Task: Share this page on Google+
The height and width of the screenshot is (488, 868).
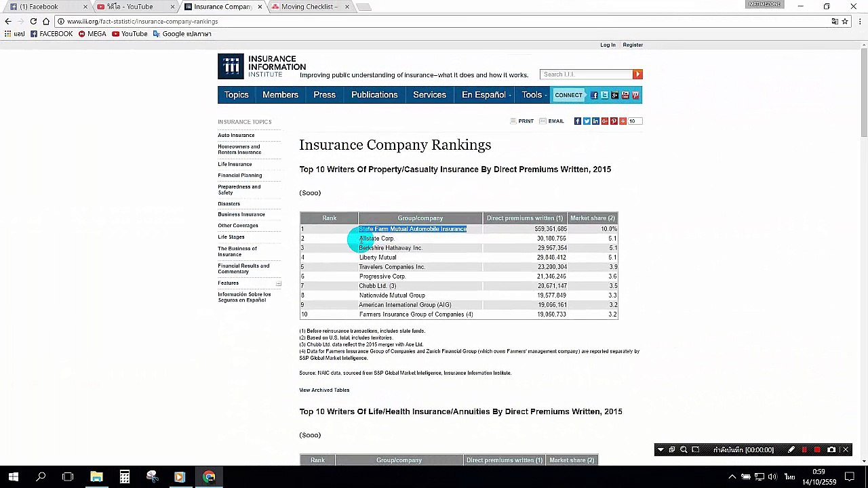Action: (604, 121)
